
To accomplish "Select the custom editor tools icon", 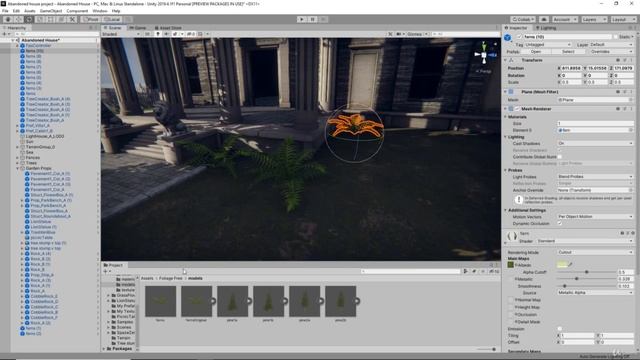I will click(72, 19).
